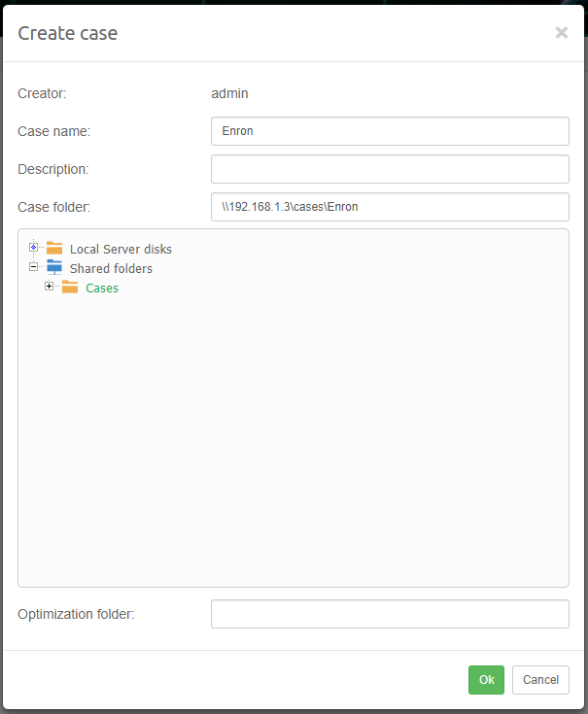The image size is (588, 714).
Task: Focus the Case name field containing Enron
Action: pyautogui.click(x=390, y=131)
